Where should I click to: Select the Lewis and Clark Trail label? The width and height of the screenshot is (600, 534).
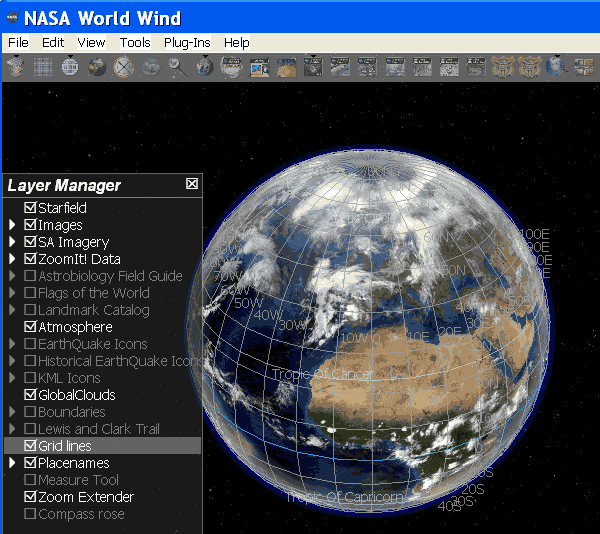[x=99, y=429]
